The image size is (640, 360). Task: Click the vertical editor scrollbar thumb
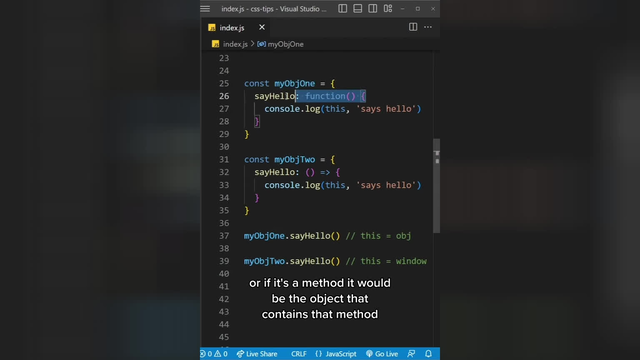click(436, 186)
